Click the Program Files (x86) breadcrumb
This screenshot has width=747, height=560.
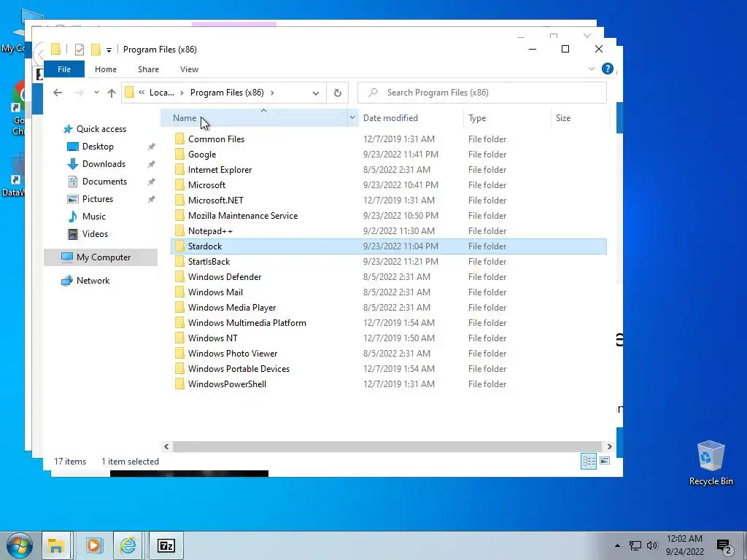pos(227,93)
